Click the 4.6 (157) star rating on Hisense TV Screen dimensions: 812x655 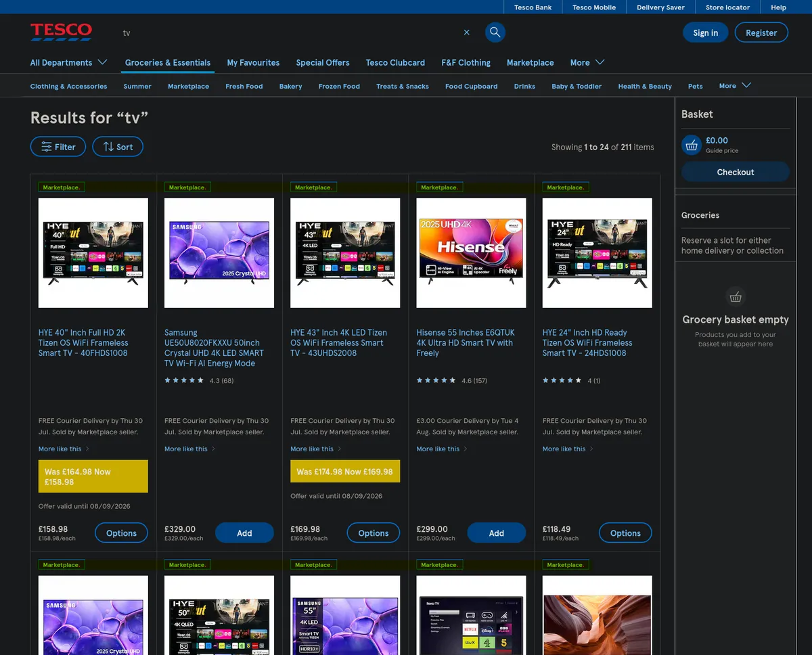pyautogui.click(x=451, y=380)
